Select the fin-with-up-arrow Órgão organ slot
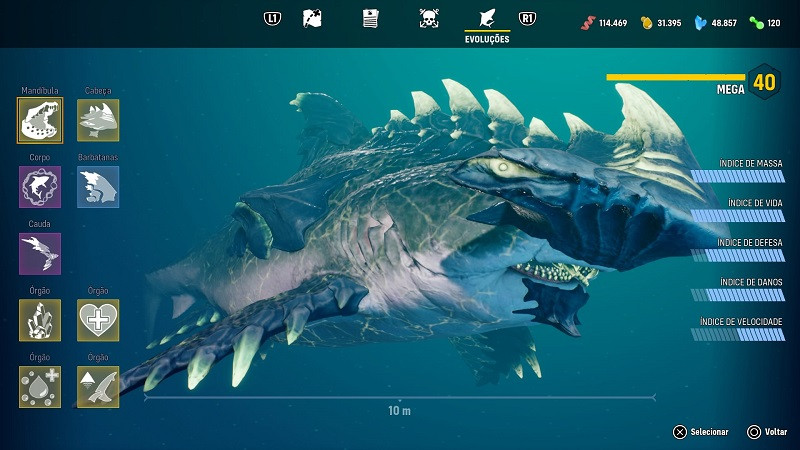The image size is (800, 450). pos(98,387)
